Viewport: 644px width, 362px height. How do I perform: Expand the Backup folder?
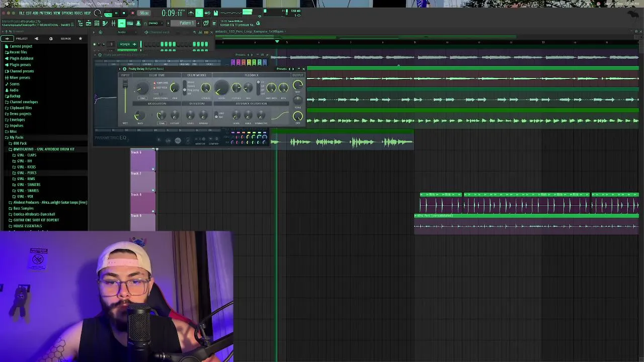click(15, 96)
